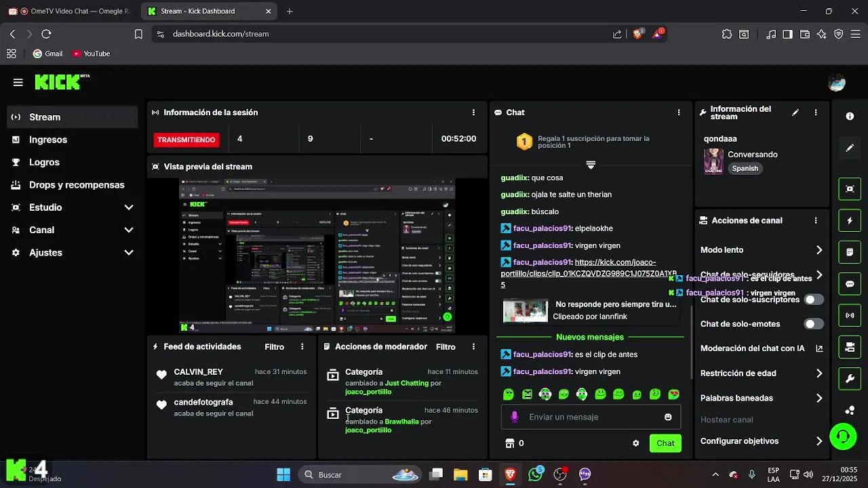
Task: Open Modo lento options arrow
Action: point(819,250)
